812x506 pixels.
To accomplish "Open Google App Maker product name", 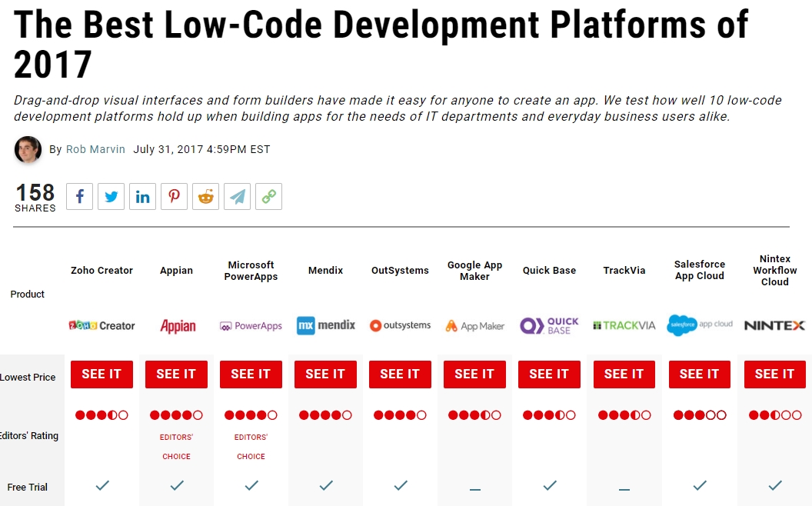I will (x=475, y=271).
